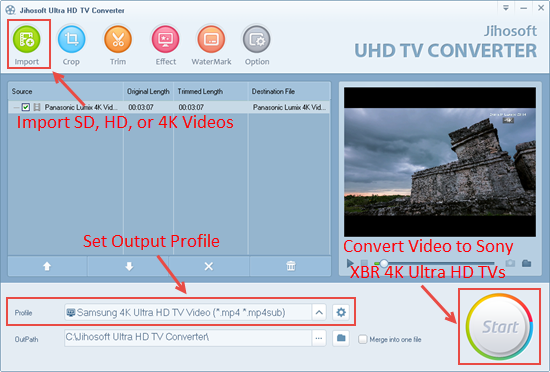Click the Start conversion button
Image resolution: width=550 pixels, height=372 pixels.
[499, 327]
